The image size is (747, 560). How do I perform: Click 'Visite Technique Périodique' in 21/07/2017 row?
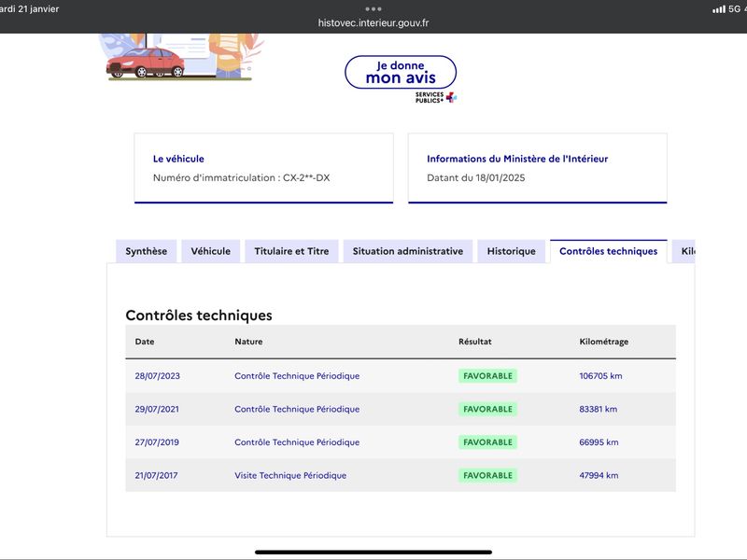point(290,475)
